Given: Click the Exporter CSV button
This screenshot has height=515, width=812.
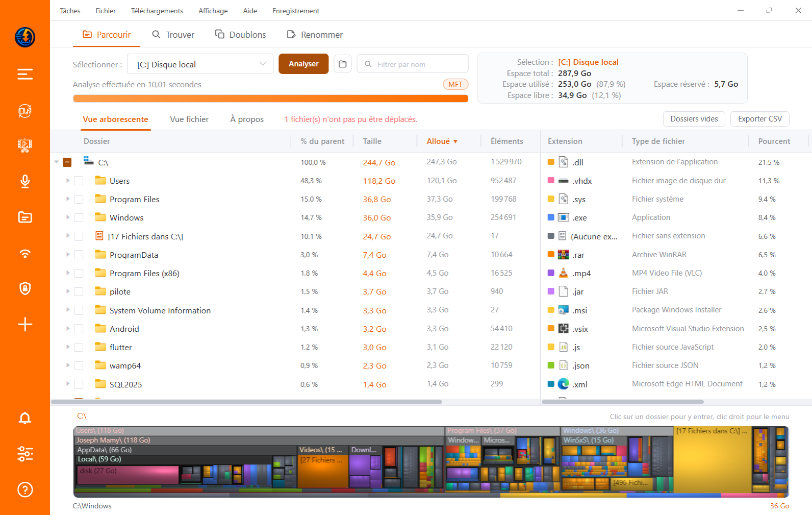Looking at the screenshot, I should (x=759, y=119).
